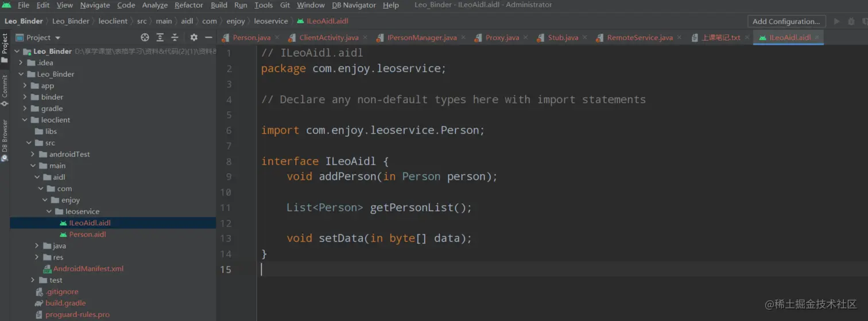Expand the app folder
This screenshot has height=321, width=868.
click(25, 85)
